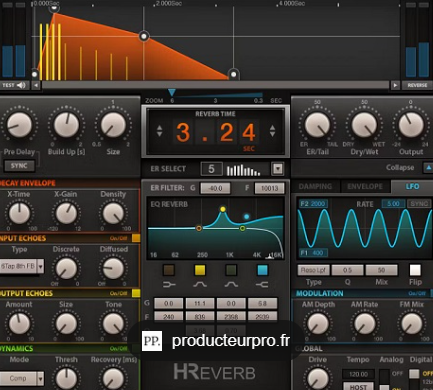Image resolution: width=433 pixels, height=390 pixels.
Task: Click the bell filter icon under yellow band
Action: [200, 284]
